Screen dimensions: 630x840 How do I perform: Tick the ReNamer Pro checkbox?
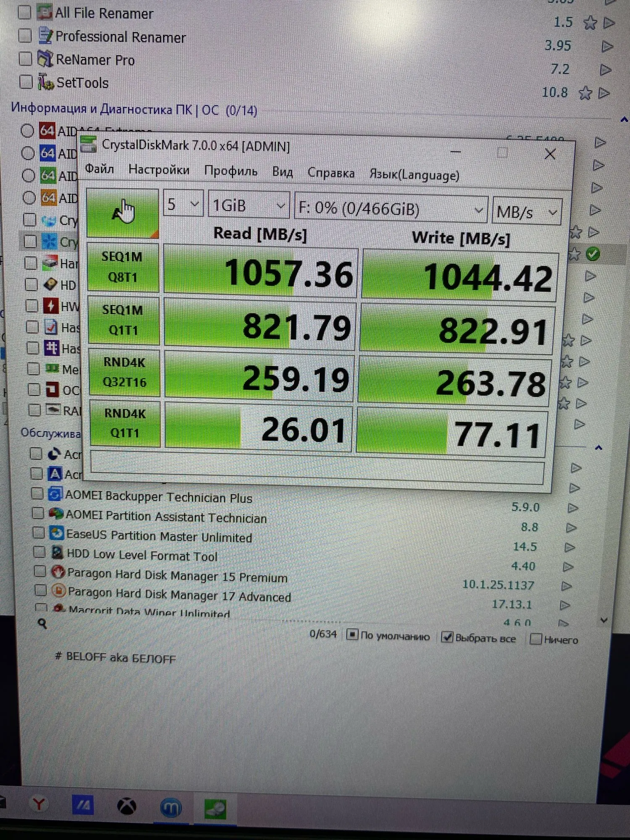point(26,59)
